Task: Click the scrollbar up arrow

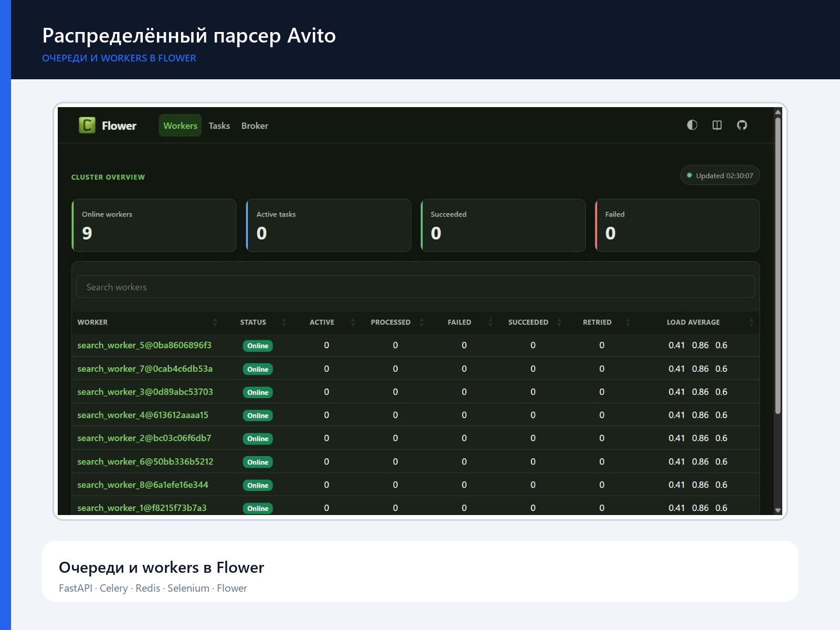Action: coord(778,112)
